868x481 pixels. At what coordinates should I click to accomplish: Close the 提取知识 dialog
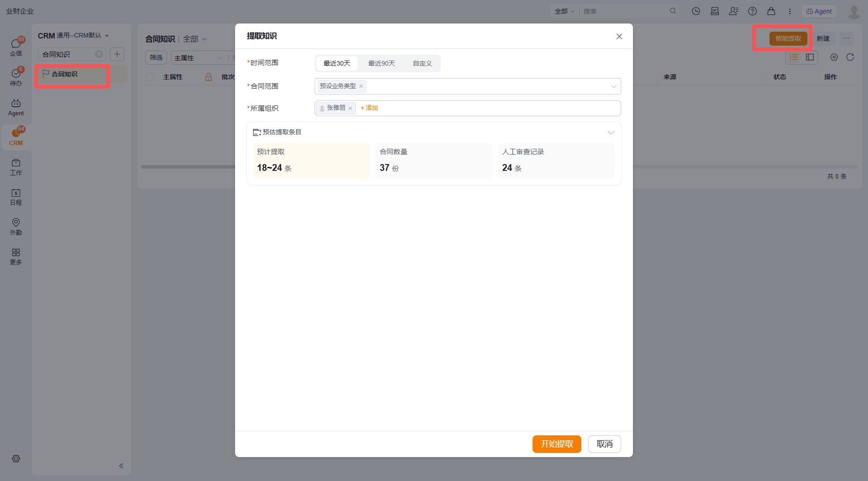coord(619,37)
